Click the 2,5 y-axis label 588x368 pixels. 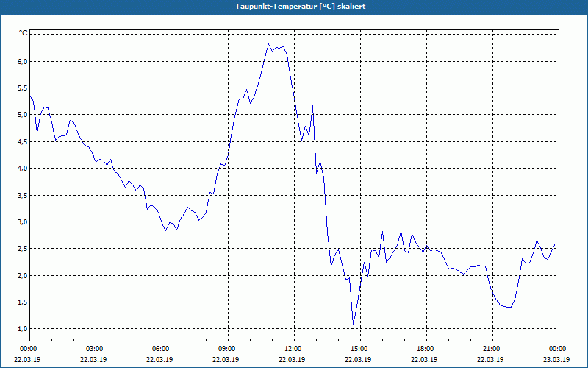point(23,249)
